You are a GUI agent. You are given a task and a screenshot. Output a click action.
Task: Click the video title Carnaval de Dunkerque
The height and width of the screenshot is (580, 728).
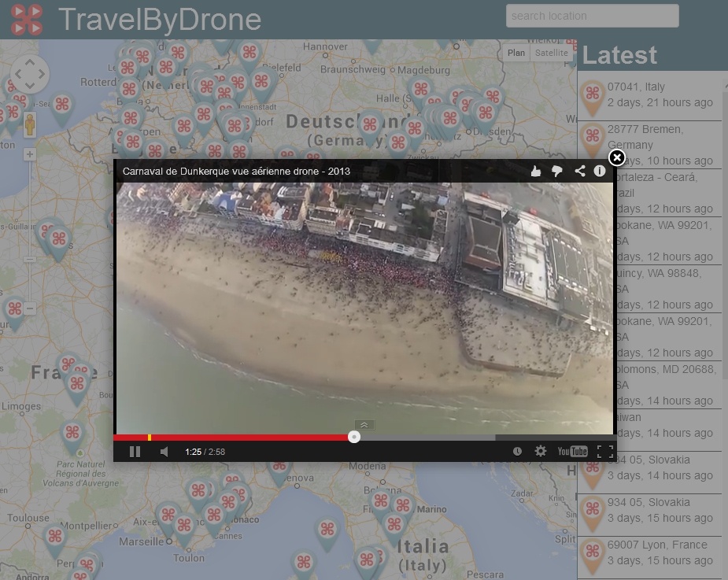click(236, 172)
